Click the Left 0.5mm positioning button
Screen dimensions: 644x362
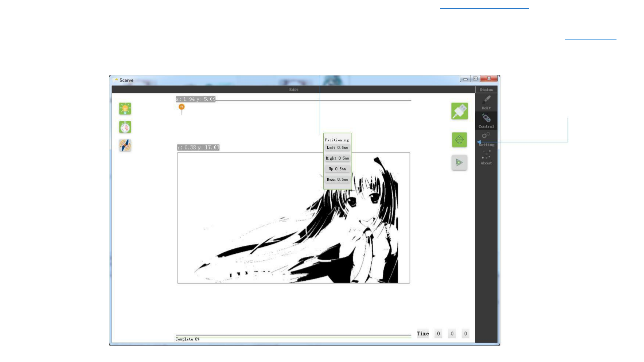337,147
